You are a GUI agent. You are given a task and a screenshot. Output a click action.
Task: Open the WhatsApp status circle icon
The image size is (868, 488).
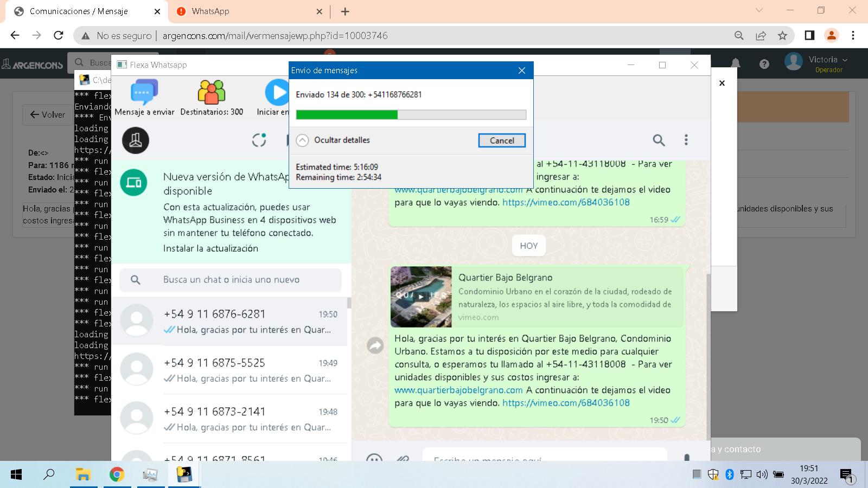[259, 140]
